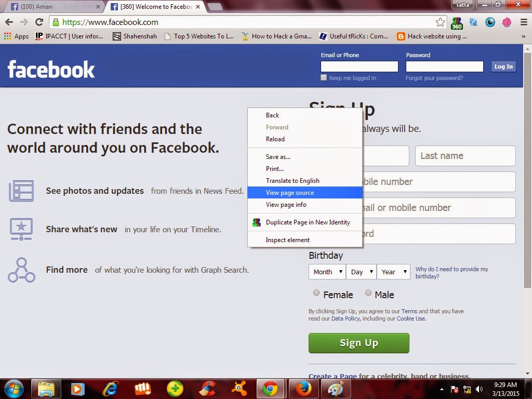Open the Day birthday dropdown
Viewport: 532px width, 399px height.
(361, 272)
